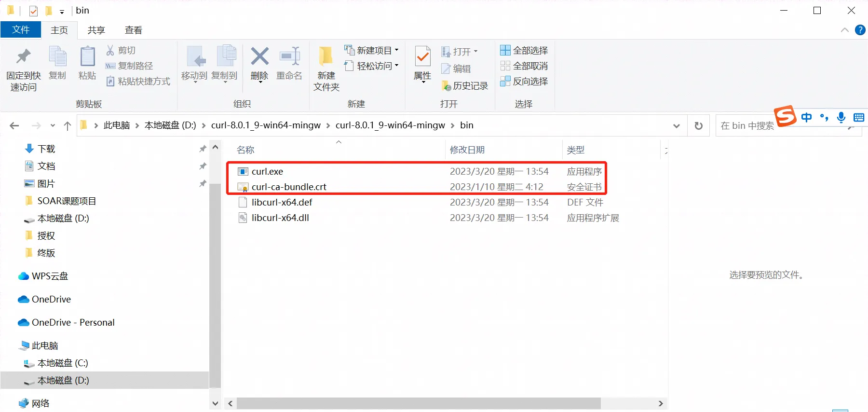
Task: Switch to the View (查看) tab
Action: [134, 30]
